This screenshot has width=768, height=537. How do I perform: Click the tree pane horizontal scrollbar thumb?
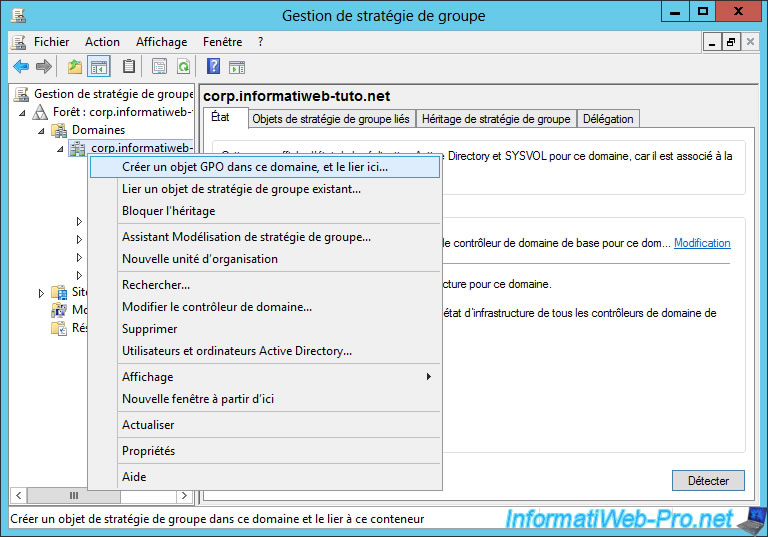coord(74,495)
